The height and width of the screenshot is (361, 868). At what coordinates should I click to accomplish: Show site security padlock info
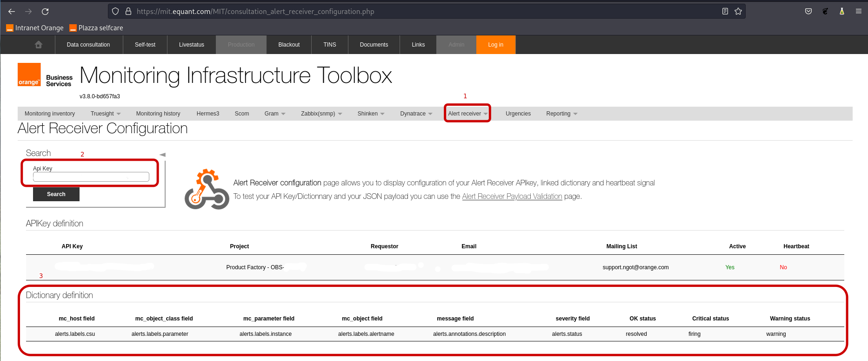128,11
